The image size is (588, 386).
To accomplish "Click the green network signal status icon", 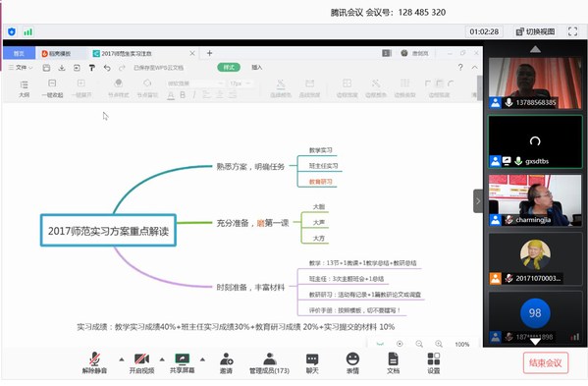I will (x=27, y=31).
